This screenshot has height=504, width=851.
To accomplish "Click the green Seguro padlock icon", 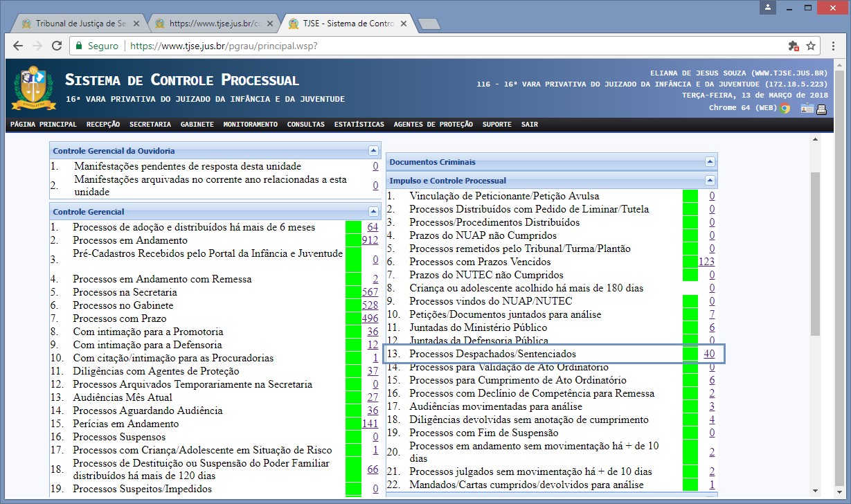I will [x=79, y=46].
